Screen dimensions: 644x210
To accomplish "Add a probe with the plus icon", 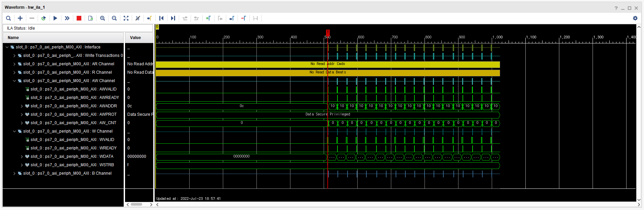I will click(x=20, y=18).
